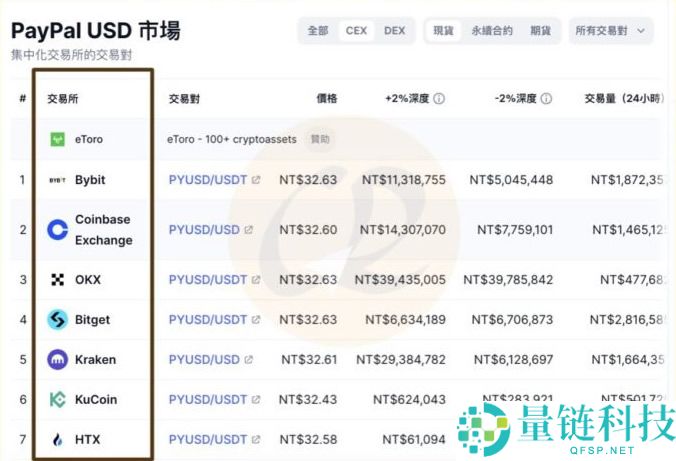The image size is (676, 461).
Task: Select the 現貨 market type tab
Action: (444, 31)
